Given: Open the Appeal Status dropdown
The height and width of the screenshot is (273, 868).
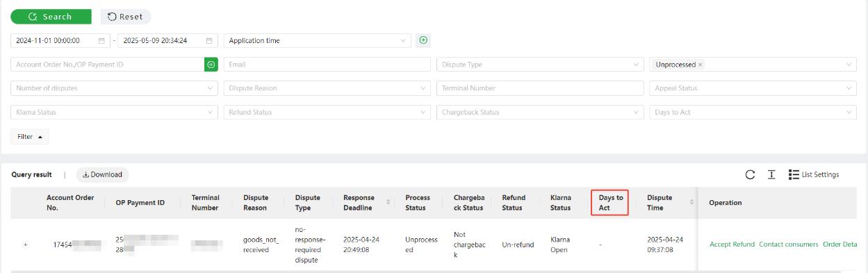Looking at the screenshot, I should [x=753, y=88].
